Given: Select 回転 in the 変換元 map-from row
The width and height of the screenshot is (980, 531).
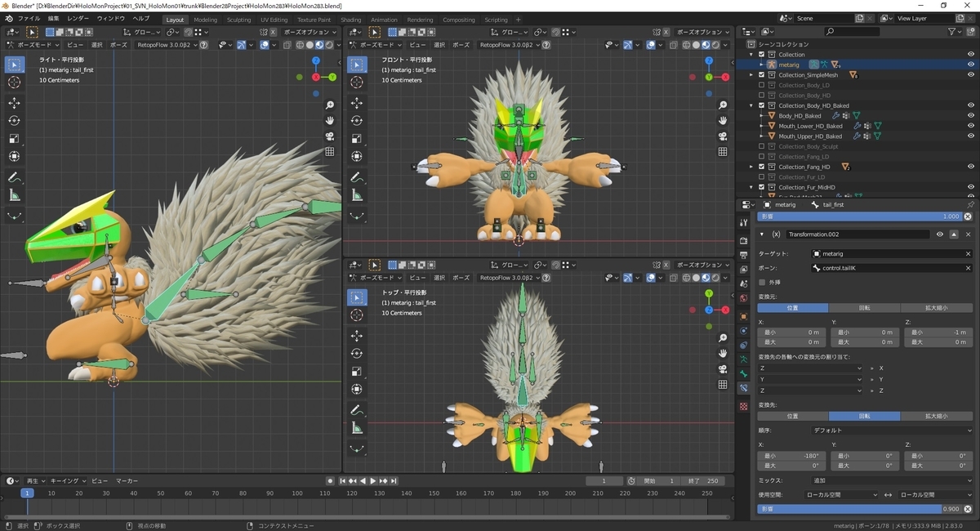Looking at the screenshot, I should pyautogui.click(x=865, y=308).
